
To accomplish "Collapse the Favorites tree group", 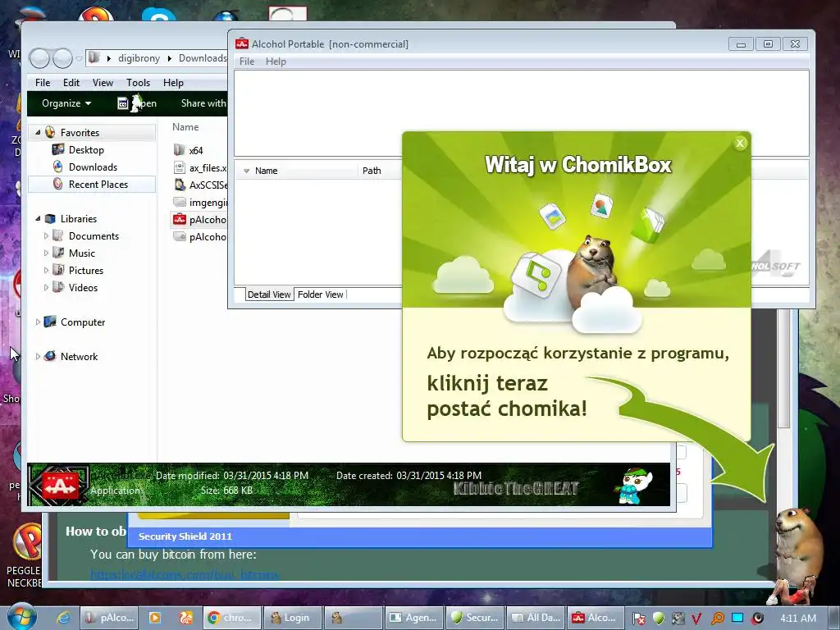I will pyautogui.click(x=38, y=132).
